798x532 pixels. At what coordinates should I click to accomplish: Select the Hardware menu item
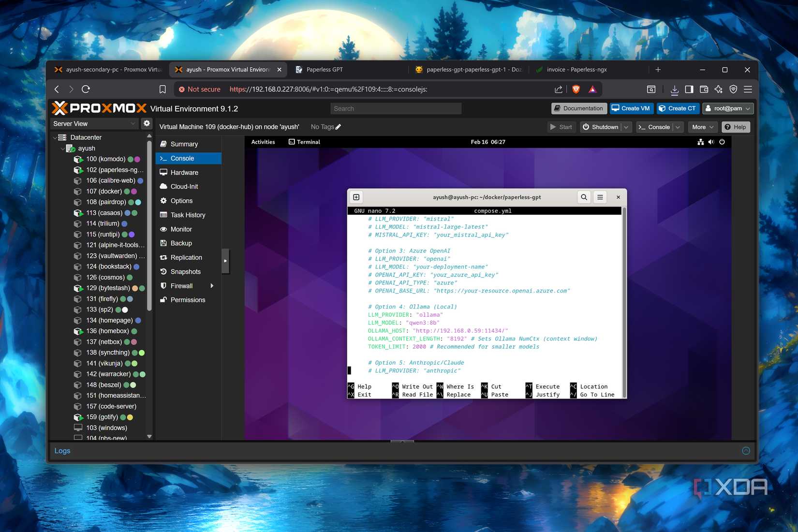[x=189, y=173]
